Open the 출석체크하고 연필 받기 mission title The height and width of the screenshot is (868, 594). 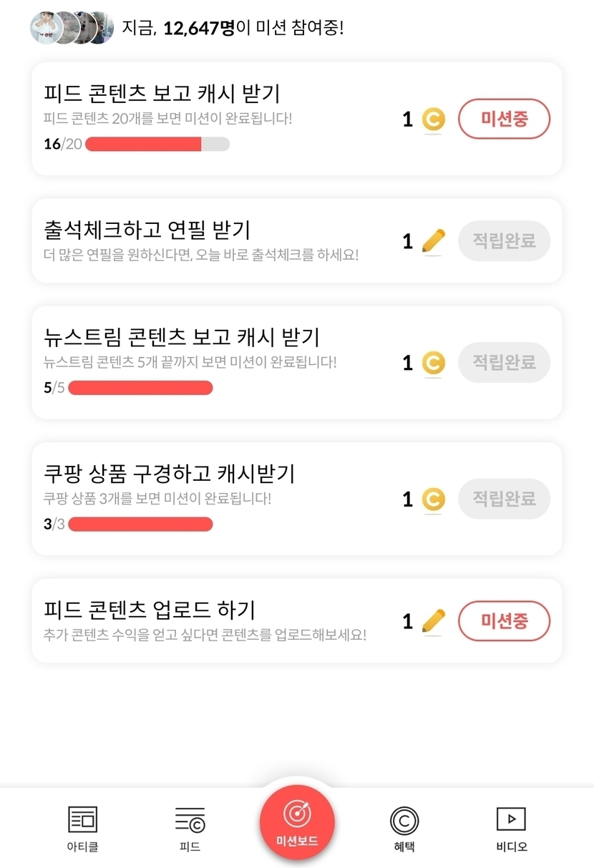[147, 230]
